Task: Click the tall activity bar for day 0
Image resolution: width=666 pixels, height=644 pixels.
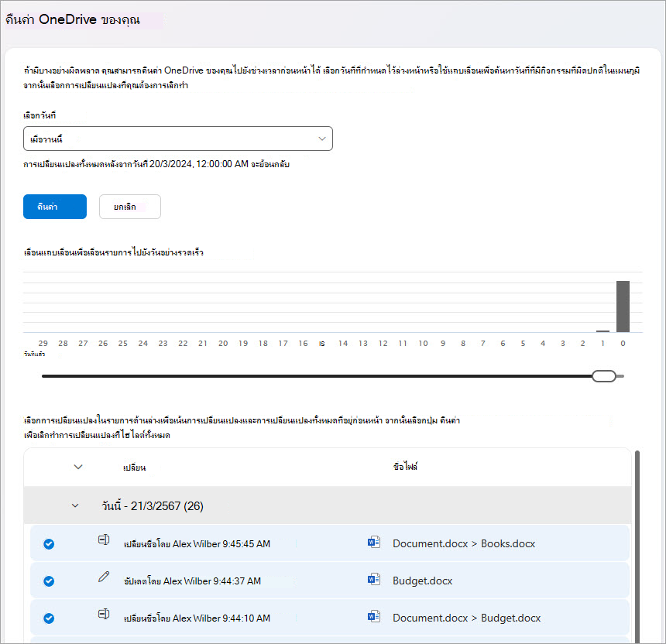Action: click(623, 306)
